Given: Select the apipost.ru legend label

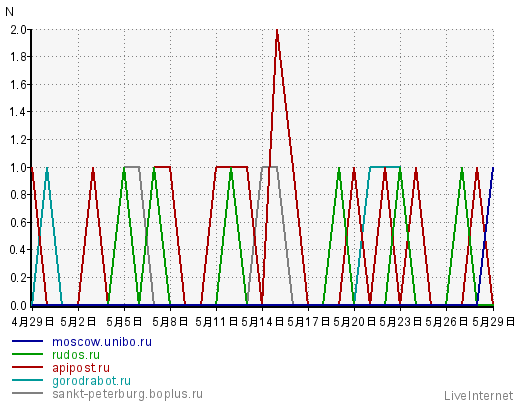Looking at the screenshot, I should (81, 368).
